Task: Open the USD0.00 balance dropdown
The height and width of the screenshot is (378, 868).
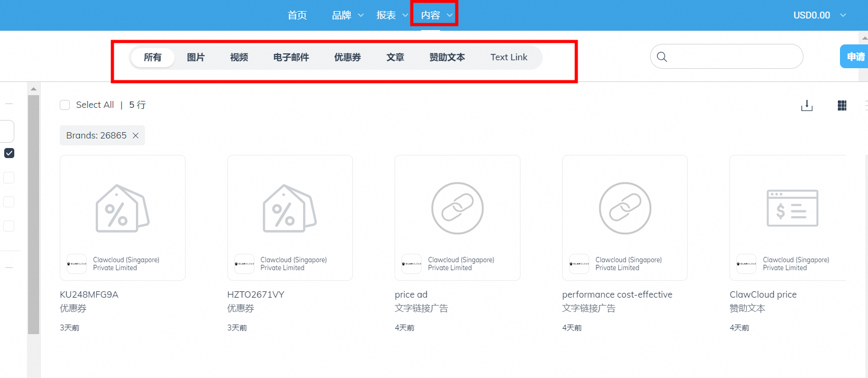Action: (819, 15)
